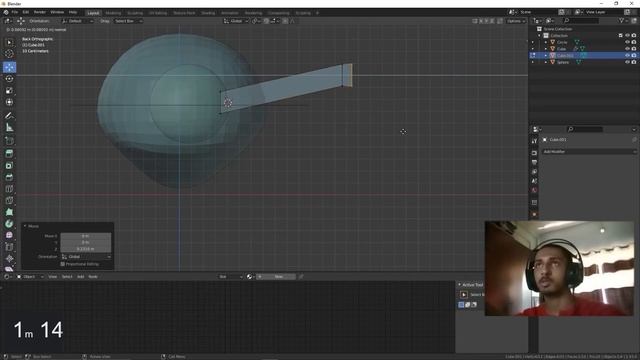Open the Orientation Default dropdown in header
Image resolution: width=640 pixels, height=360 pixels.
coord(78,21)
